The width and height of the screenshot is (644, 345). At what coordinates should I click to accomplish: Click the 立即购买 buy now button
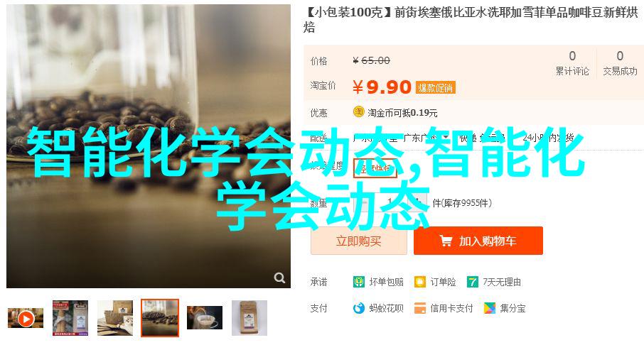pos(358,241)
